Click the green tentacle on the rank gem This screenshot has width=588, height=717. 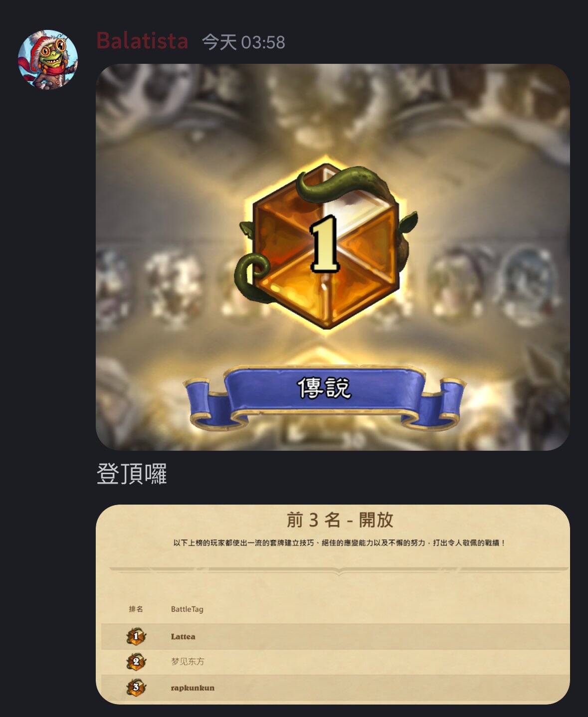343,183
